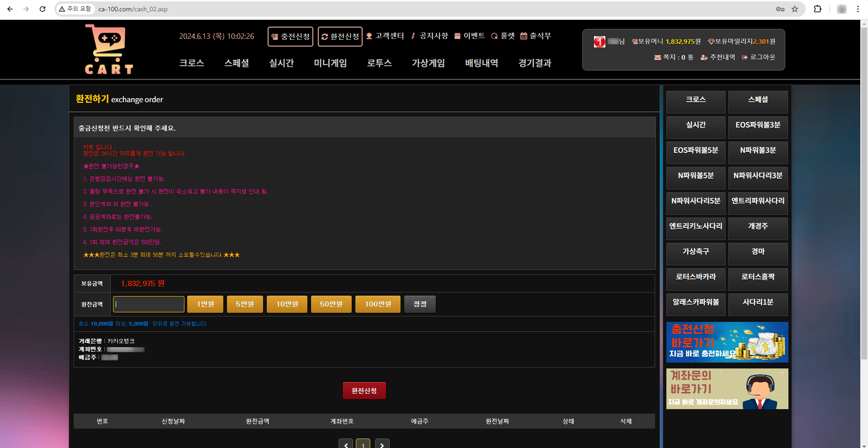Click the 계좌문의 바로가기 banner
868x448 pixels.
tap(727, 389)
